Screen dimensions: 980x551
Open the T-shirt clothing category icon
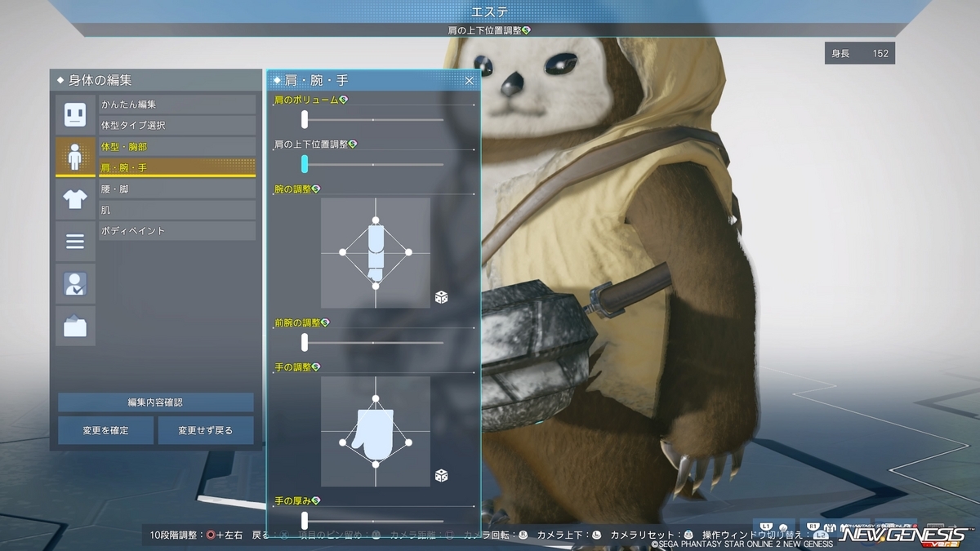(x=75, y=198)
